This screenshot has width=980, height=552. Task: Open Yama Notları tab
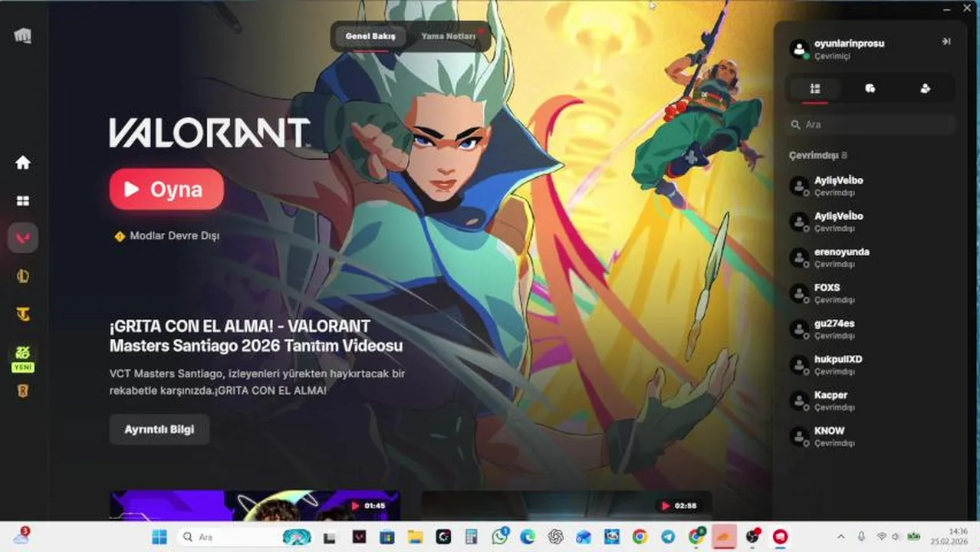[x=449, y=36]
